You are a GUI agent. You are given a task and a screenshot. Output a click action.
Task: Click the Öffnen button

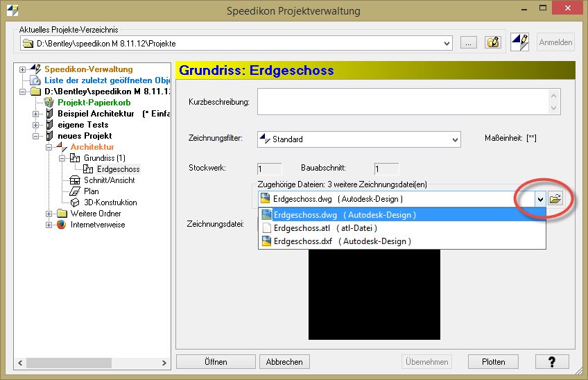click(216, 361)
